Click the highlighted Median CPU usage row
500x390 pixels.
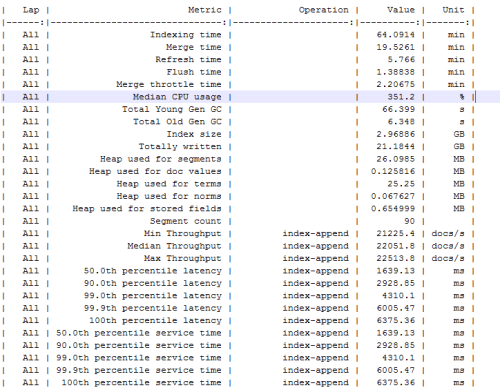[x=250, y=97]
